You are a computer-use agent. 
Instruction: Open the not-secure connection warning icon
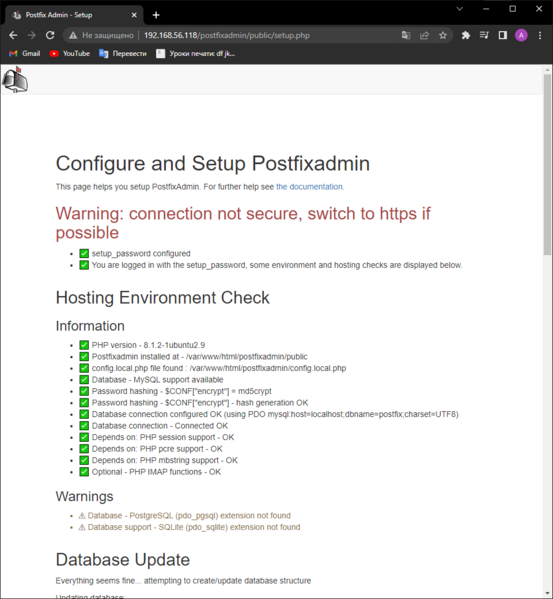point(73,36)
